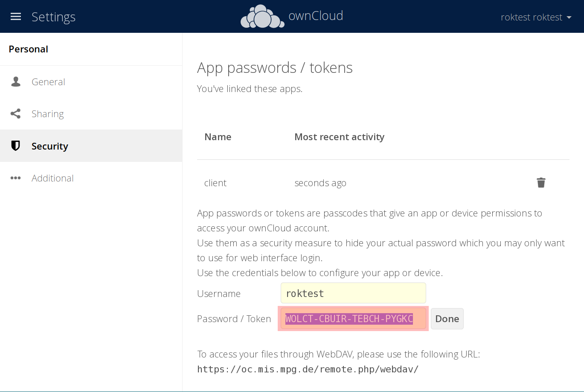Open the hamburger navigation menu
The image size is (584, 392).
16,17
